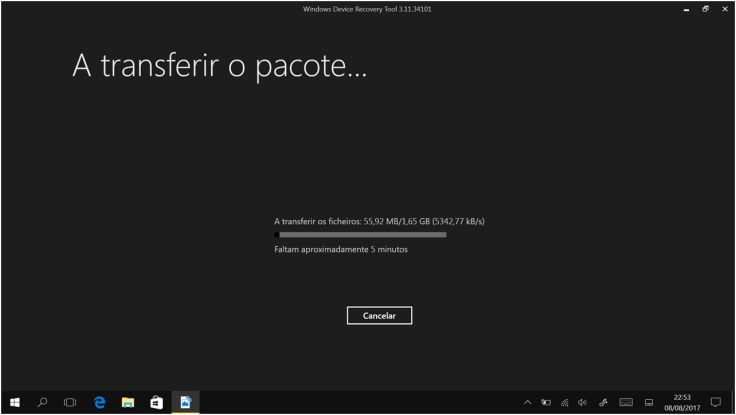736x415 pixels.
Task: Open the Microsoft Store taskbar icon
Action: tap(156, 403)
